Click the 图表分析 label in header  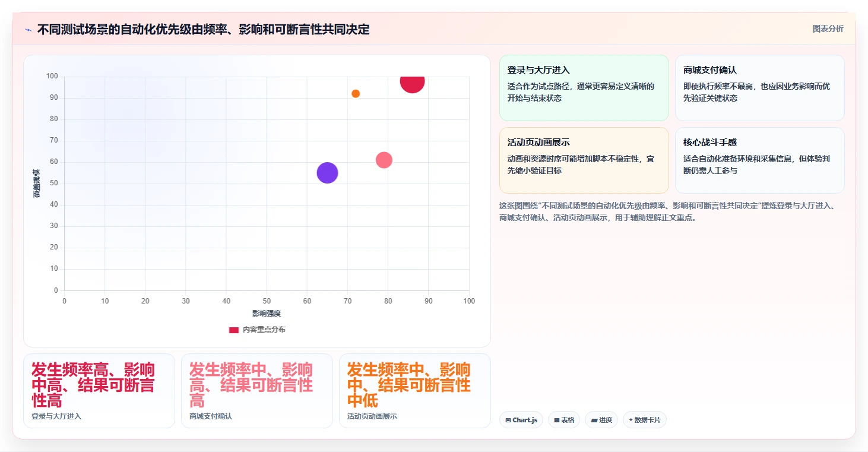tap(828, 29)
